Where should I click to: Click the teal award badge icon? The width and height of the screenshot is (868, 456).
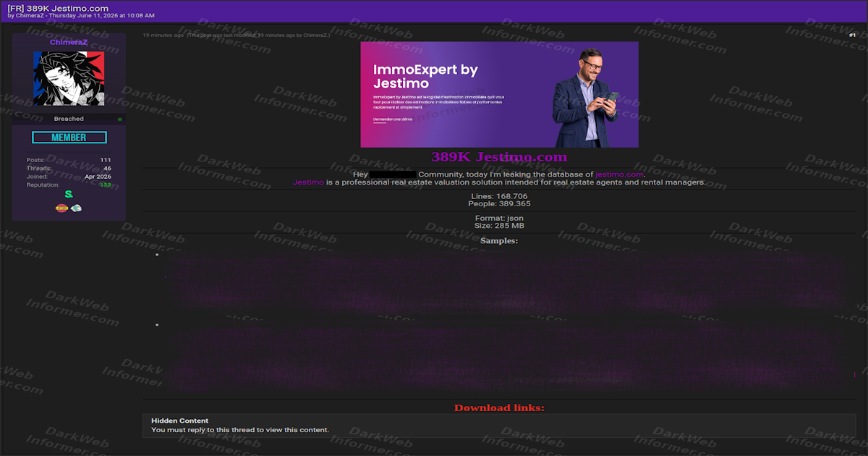point(76,208)
